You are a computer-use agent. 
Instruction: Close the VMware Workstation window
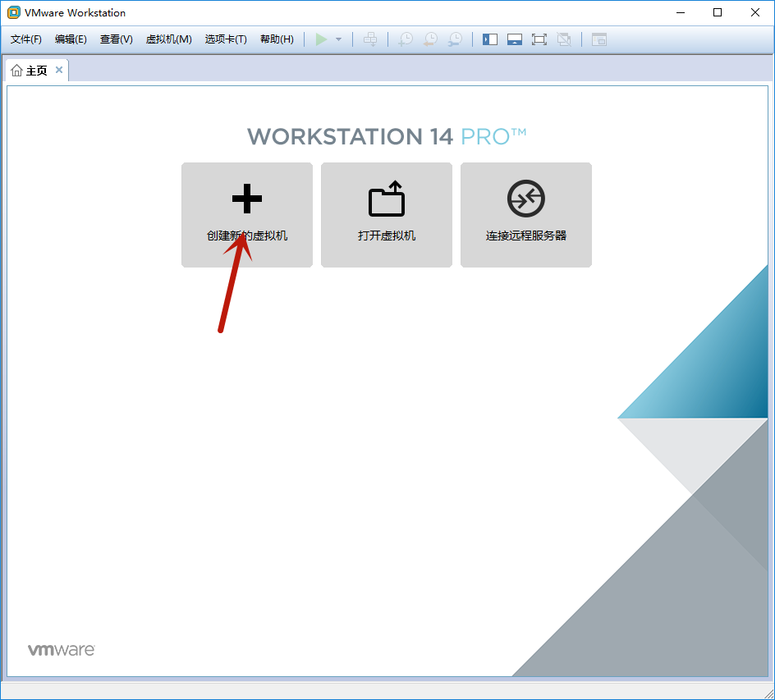pos(755,13)
